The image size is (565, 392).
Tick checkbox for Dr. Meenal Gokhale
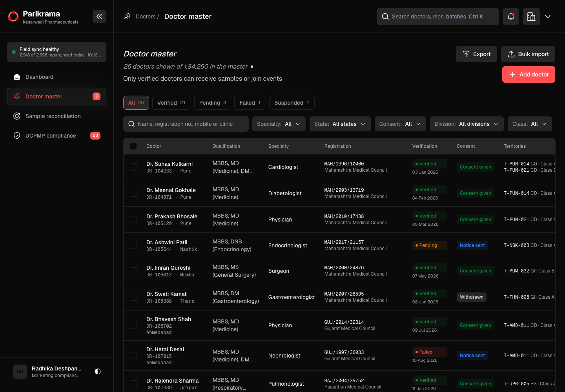133,193
